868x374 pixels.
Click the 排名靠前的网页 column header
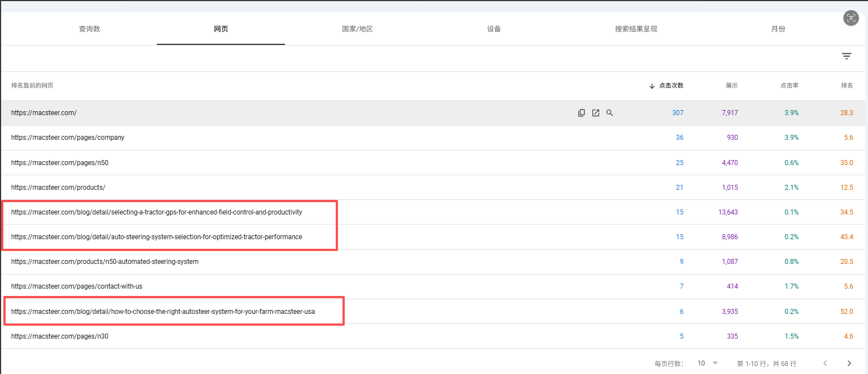[33, 86]
